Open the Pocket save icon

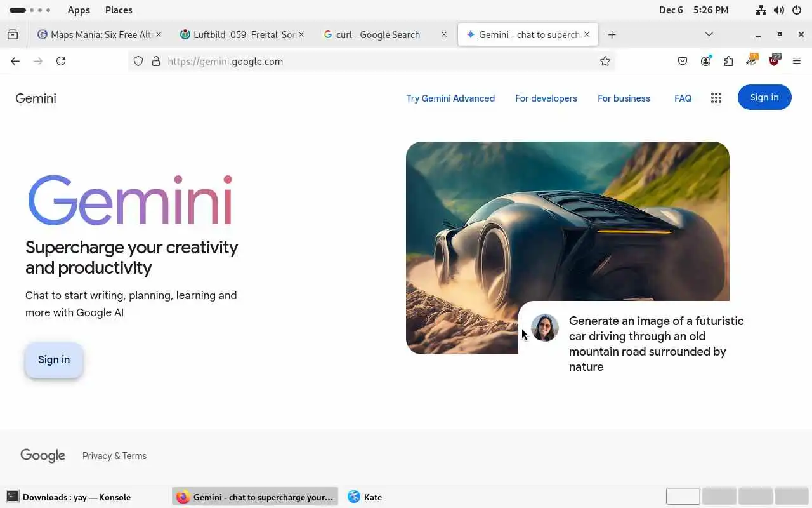pyautogui.click(x=683, y=62)
